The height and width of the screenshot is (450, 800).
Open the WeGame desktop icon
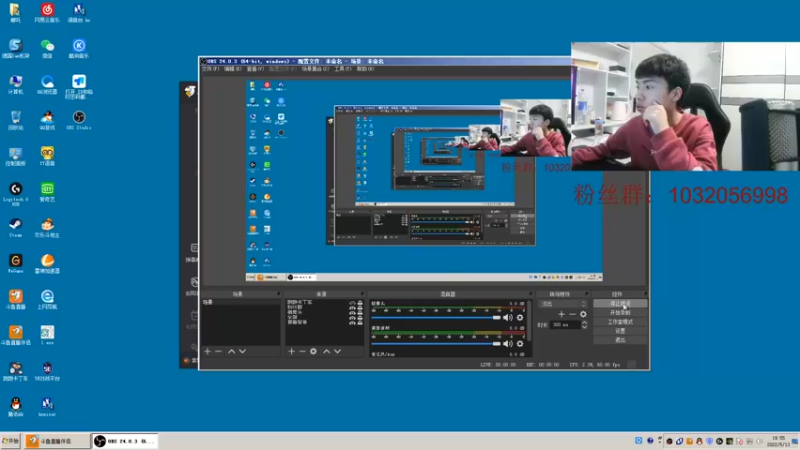click(x=16, y=264)
